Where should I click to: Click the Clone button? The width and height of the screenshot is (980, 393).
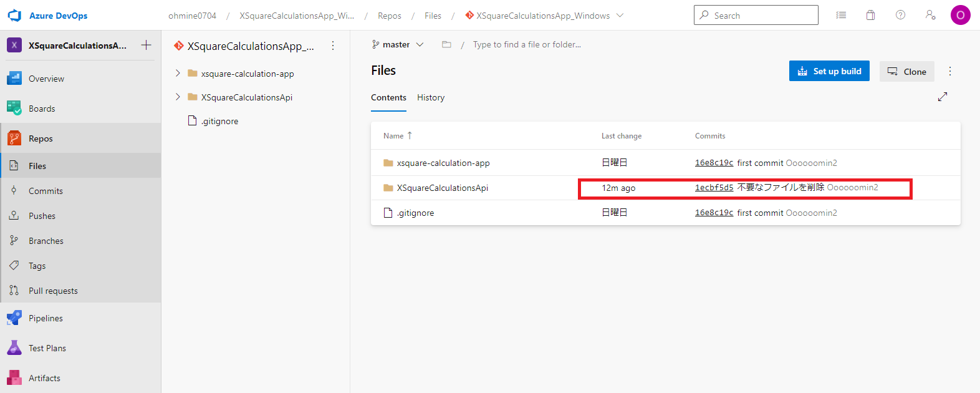[x=907, y=71]
